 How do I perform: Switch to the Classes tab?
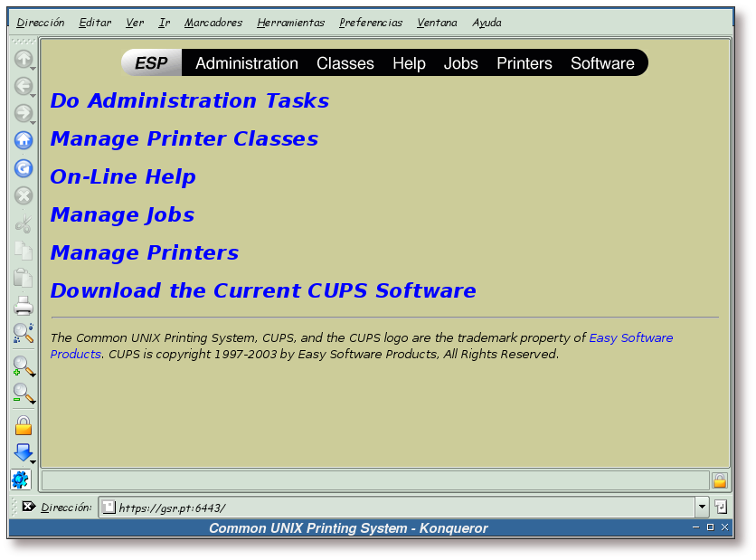pos(345,63)
